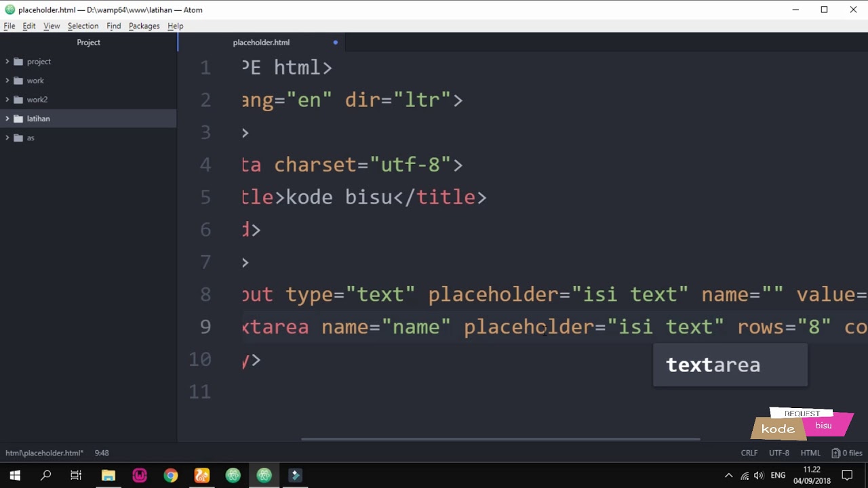
Task: Open Google Chrome from the taskbar
Action: (171, 475)
